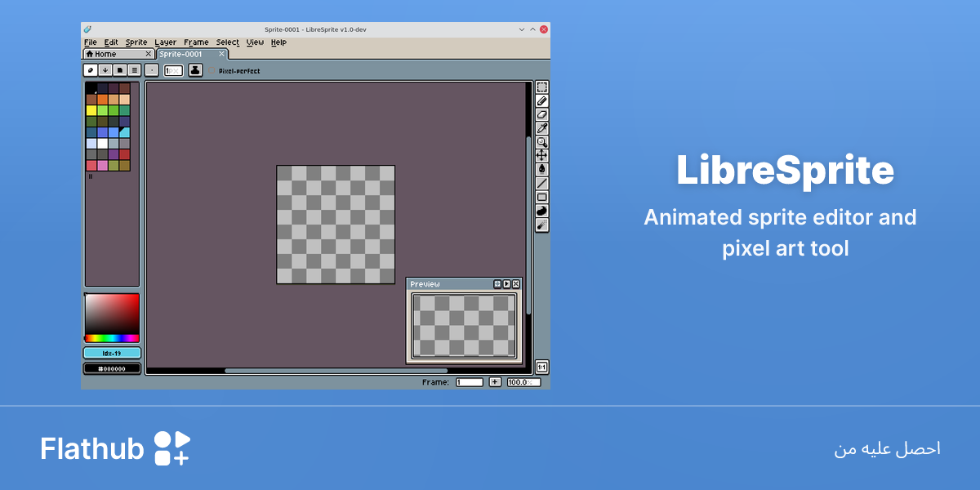Close the Home tab
This screenshot has width=980, height=490.
(148, 54)
